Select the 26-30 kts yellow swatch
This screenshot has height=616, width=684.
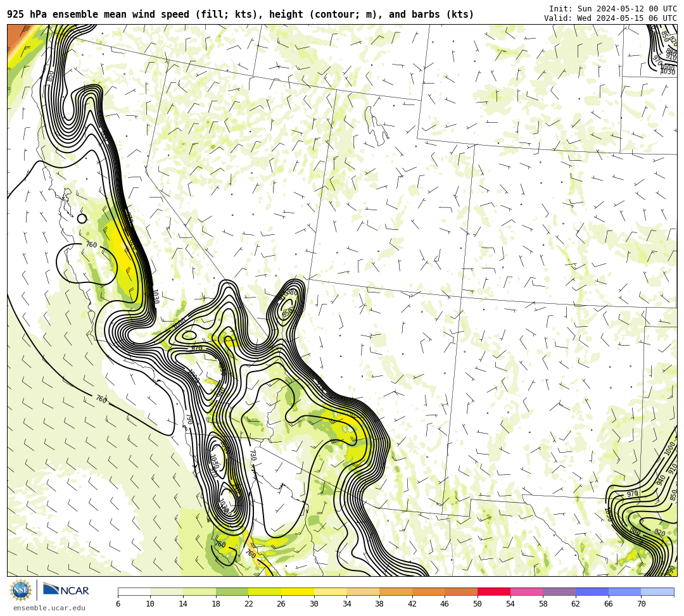[x=298, y=591]
